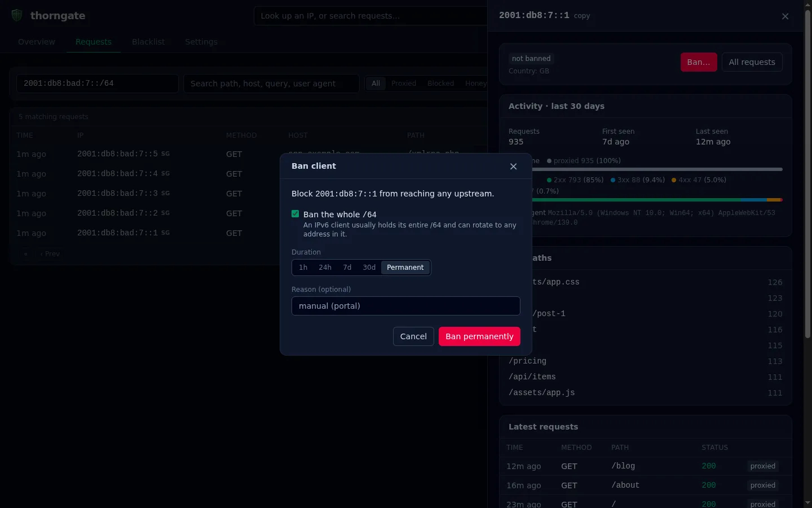Screen dimensions: 812x508
Task: Click the STATUS column header in Latest requests
Action: point(714,448)
